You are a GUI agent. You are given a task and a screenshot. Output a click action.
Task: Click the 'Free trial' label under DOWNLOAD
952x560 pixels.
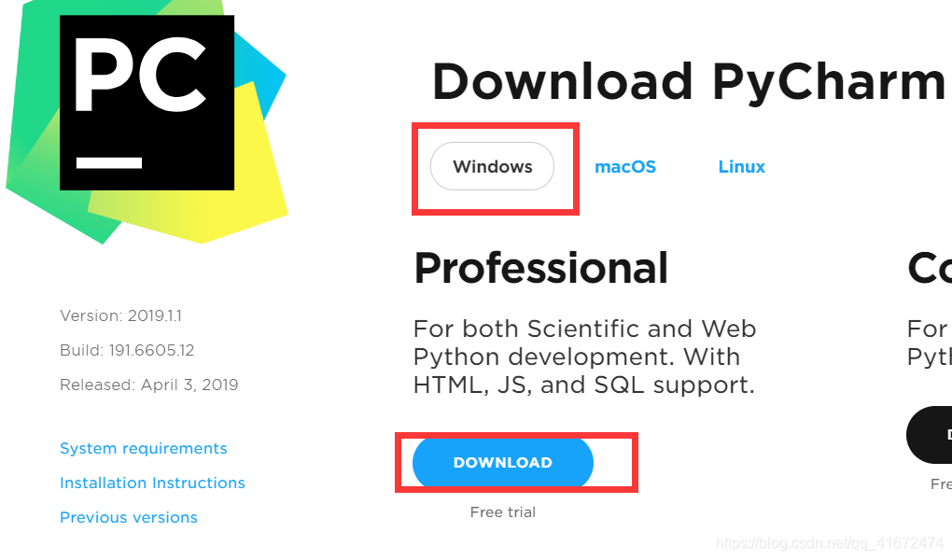[x=503, y=512]
